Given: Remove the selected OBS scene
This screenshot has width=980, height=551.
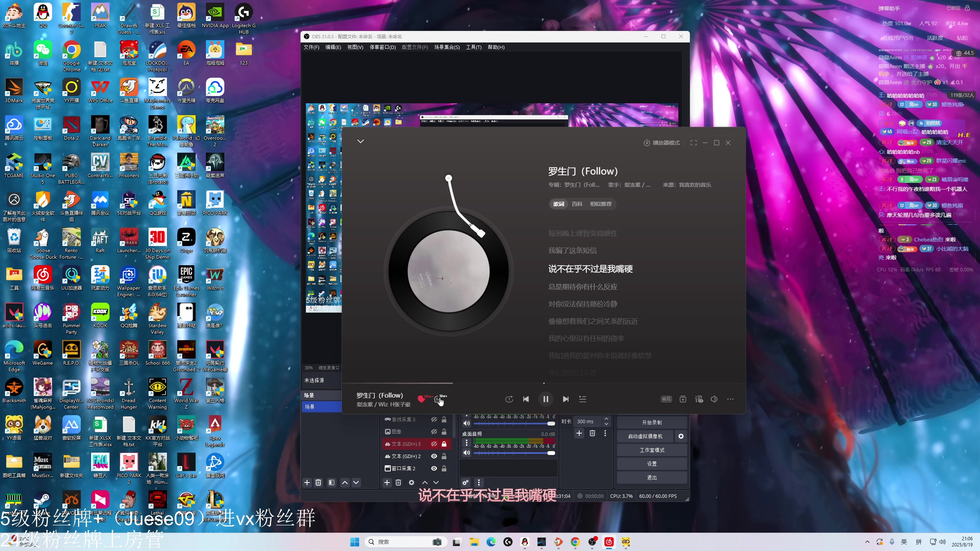Looking at the screenshot, I should tap(318, 483).
